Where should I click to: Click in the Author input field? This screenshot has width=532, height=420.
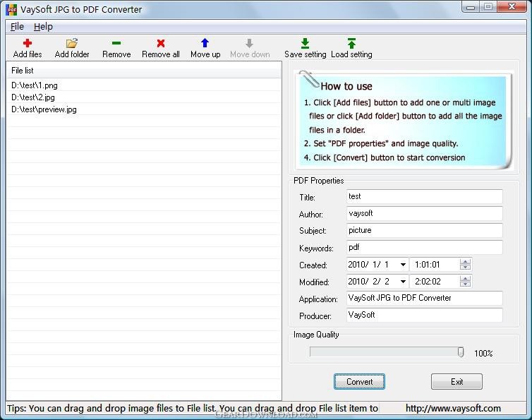pyautogui.click(x=425, y=214)
